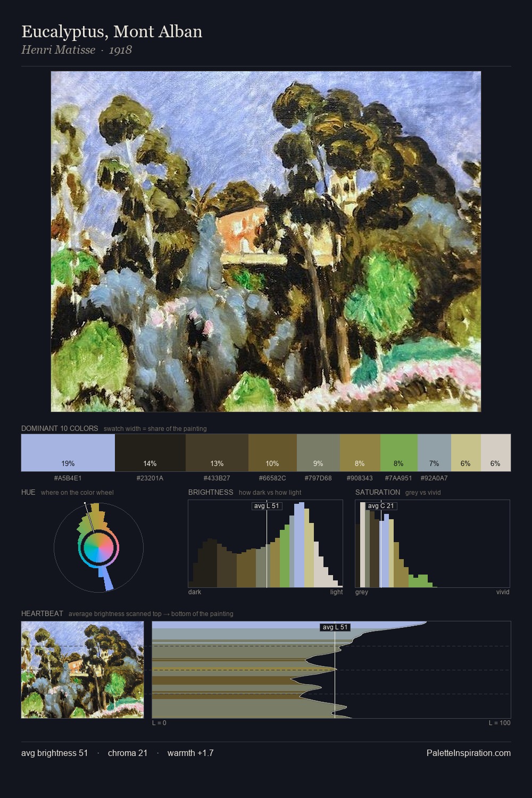Click the 'light' axis label
532x798 pixels.
pyautogui.click(x=337, y=592)
